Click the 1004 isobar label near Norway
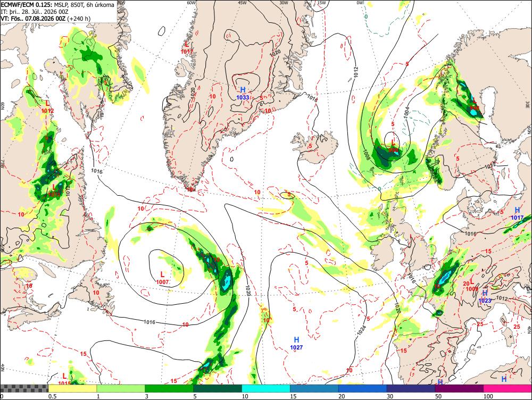Screen dimensions: 532x400 tap(407, 113)
